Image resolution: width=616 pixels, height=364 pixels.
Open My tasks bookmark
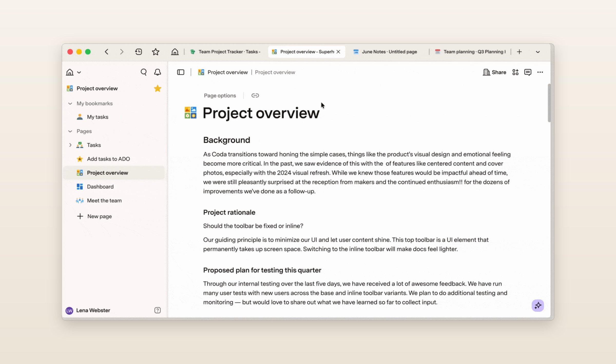[114, 117]
